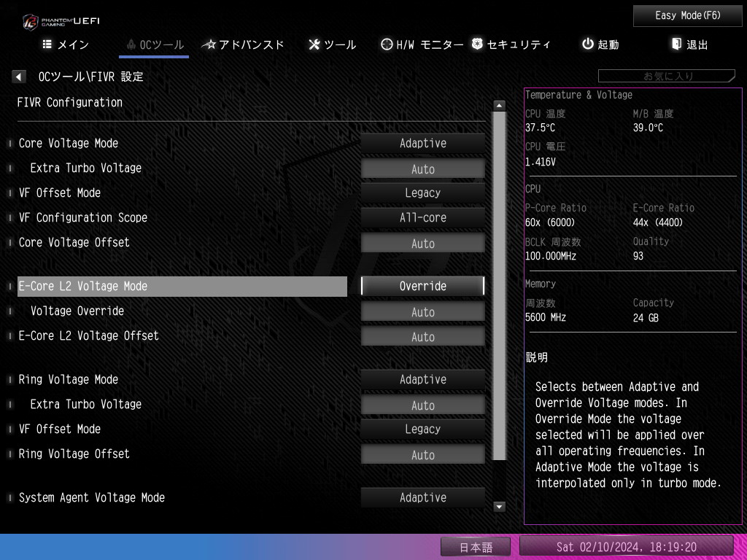The image size is (747, 560).
Task: Click the back arrow icon beside the breadcrumb
Action: point(19,77)
